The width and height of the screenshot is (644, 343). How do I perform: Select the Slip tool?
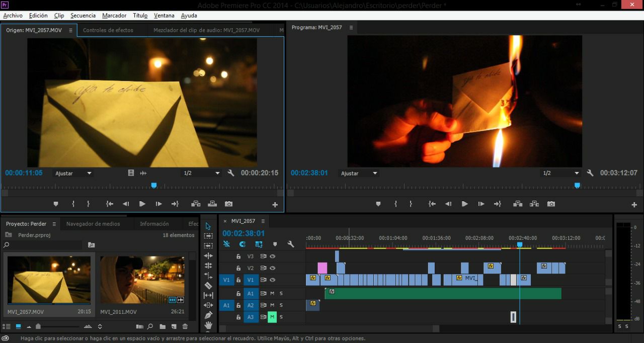tap(208, 295)
